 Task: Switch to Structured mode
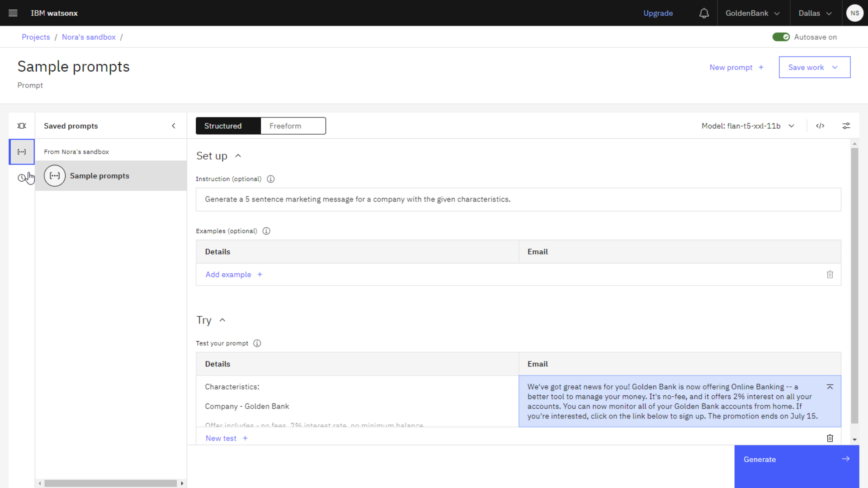(228, 126)
